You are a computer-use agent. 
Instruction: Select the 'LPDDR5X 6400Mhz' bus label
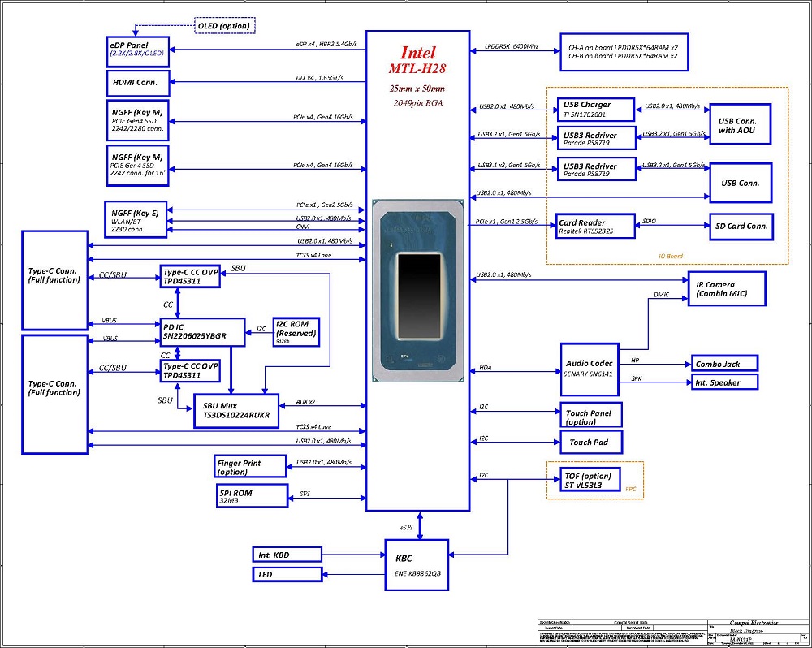(x=512, y=46)
